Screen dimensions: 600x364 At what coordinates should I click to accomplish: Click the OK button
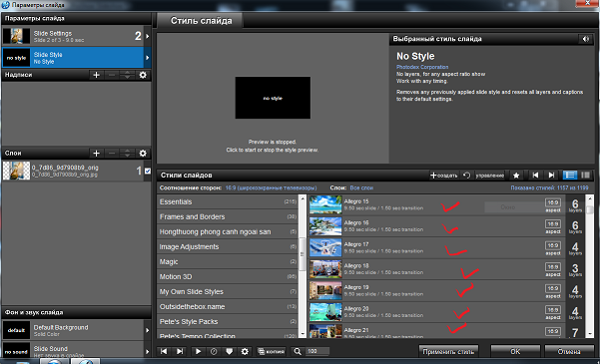tap(515, 351)
